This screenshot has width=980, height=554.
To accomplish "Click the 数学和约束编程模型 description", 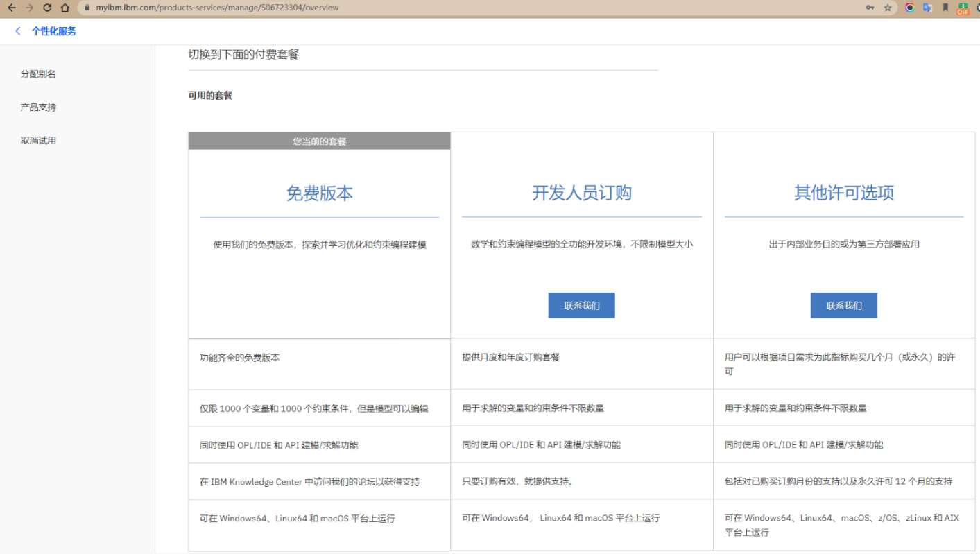I will 582,244.
